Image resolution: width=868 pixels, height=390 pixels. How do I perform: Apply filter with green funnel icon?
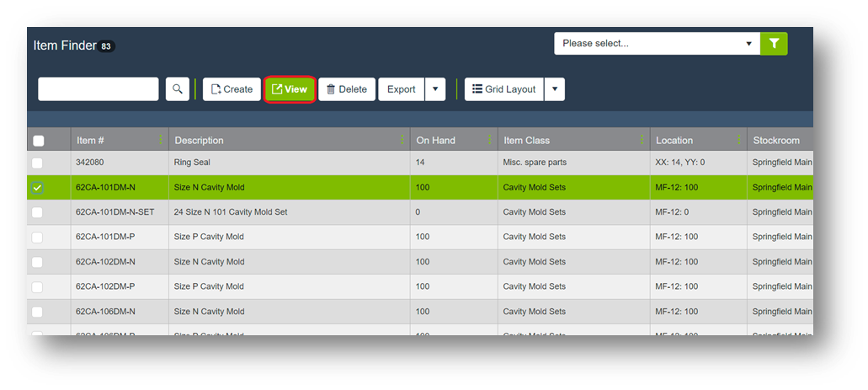tap(774, 44)
